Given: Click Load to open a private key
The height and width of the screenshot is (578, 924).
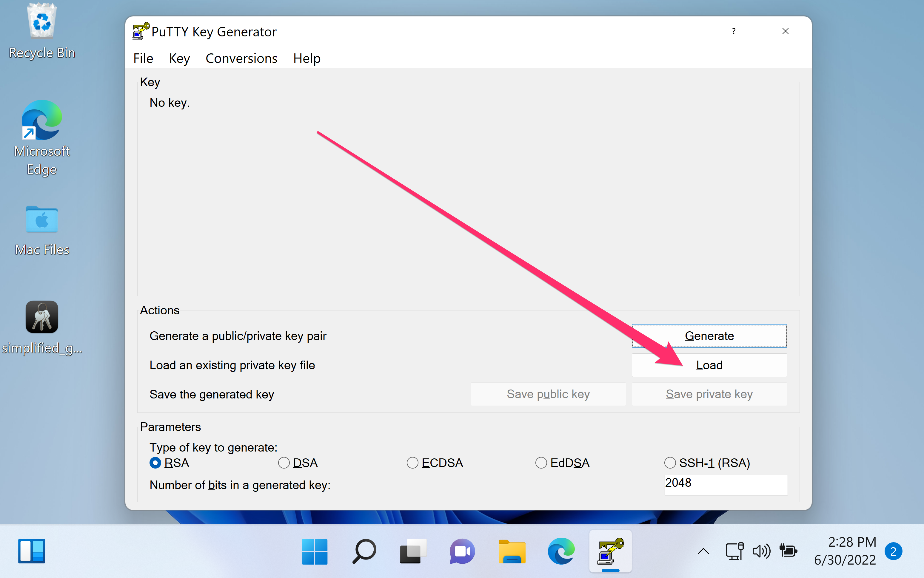Looking at the screenshot, I should pos(709,365).
